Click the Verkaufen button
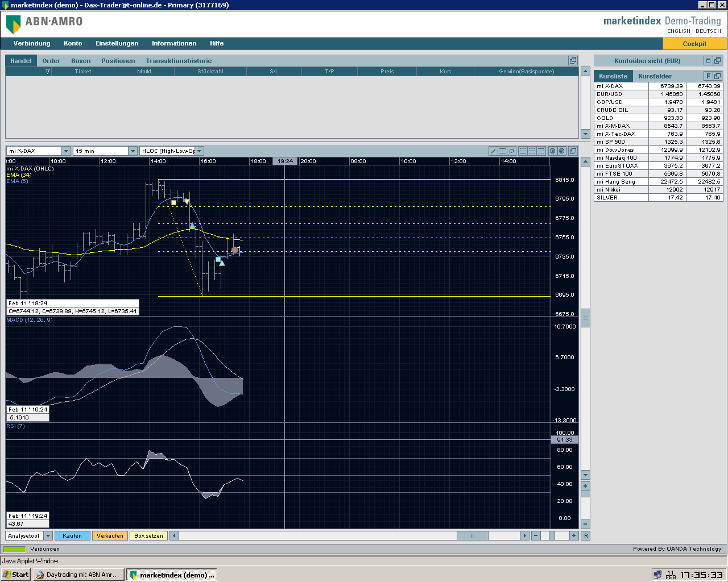Viewport: 728px width, 582px height. [x=110, y=536]
